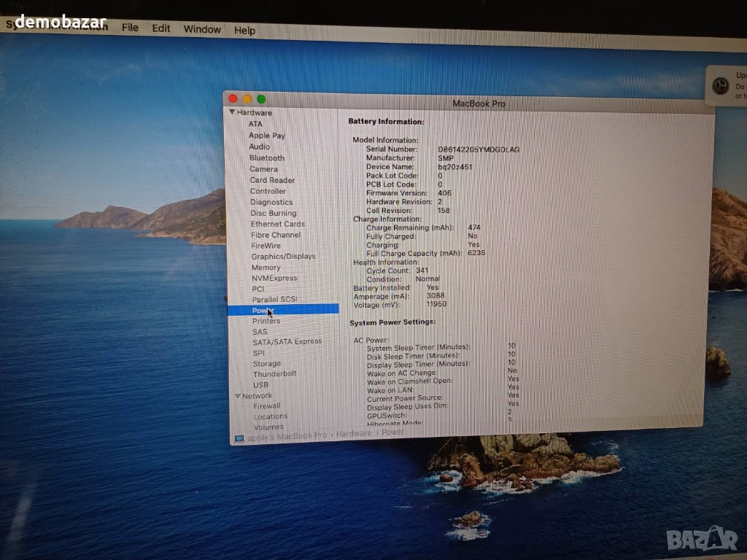This screenshot has height=560, width=747.
Task: Select Bluetooth in the hardware list
Action: point(267,158)
